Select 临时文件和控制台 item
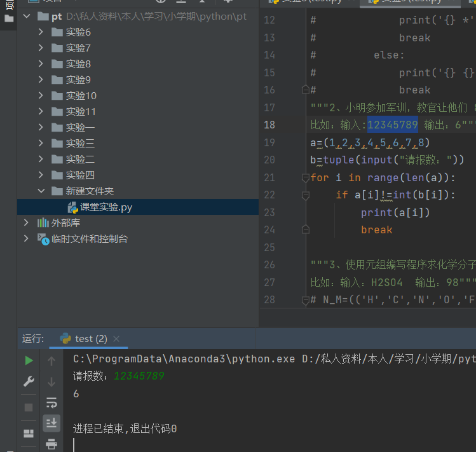 coord(138,238)
